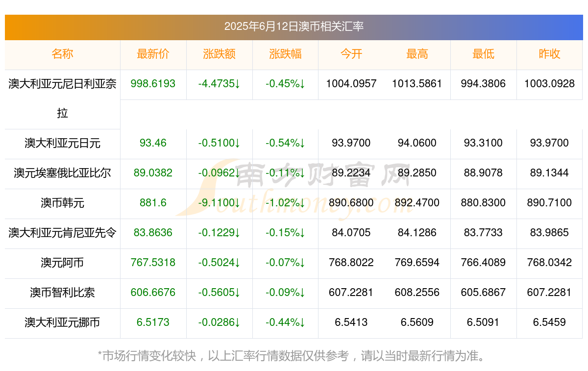Click high value 608.2556

coord(417,293)
